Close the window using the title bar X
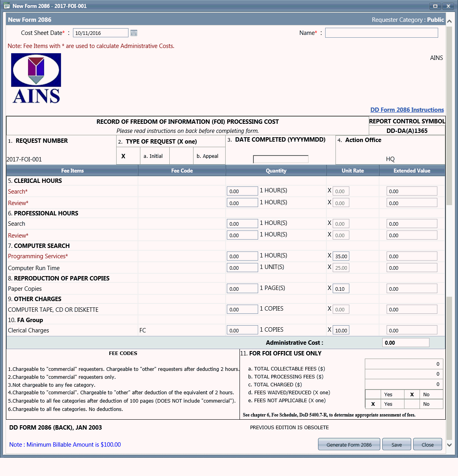Viewport: 458px width, 476px height. coord(448,6)
